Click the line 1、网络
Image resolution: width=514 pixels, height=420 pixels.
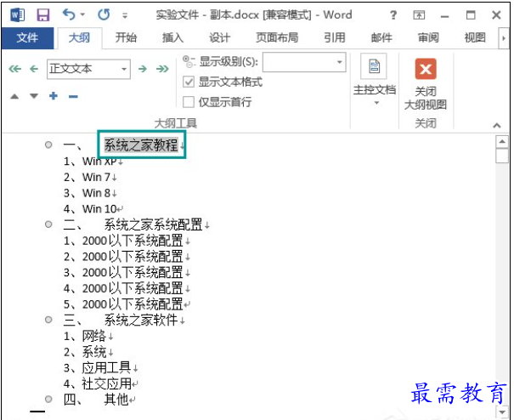[x=85, y=336]
